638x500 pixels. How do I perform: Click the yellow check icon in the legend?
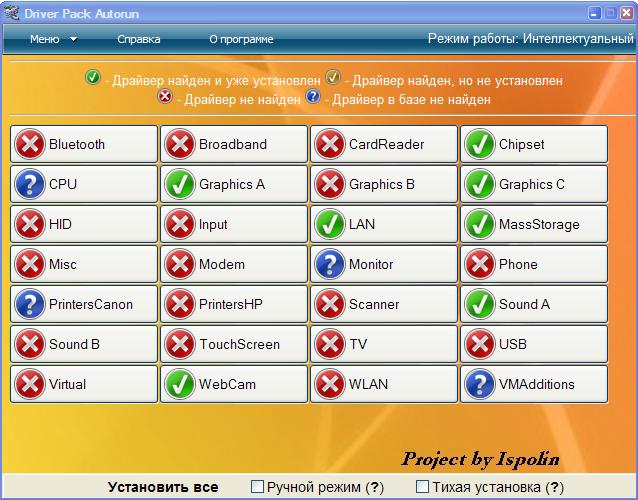pos(333,76)
